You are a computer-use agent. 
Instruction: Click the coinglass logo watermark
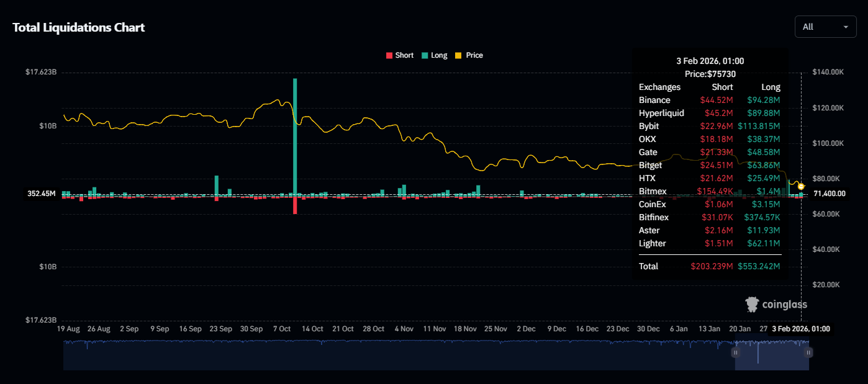(x=776, y=304)
